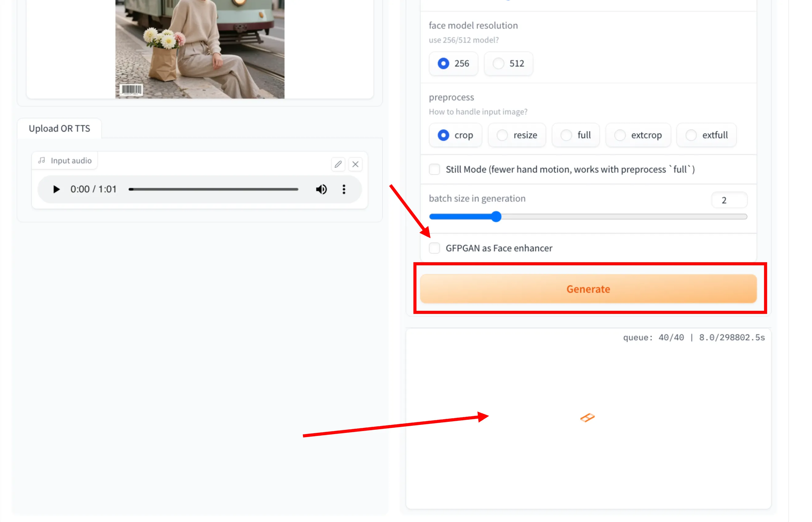The width and height of the screenshot is (812, 522).
Task: Choose full preprocess option
Action: click(566, 135)
